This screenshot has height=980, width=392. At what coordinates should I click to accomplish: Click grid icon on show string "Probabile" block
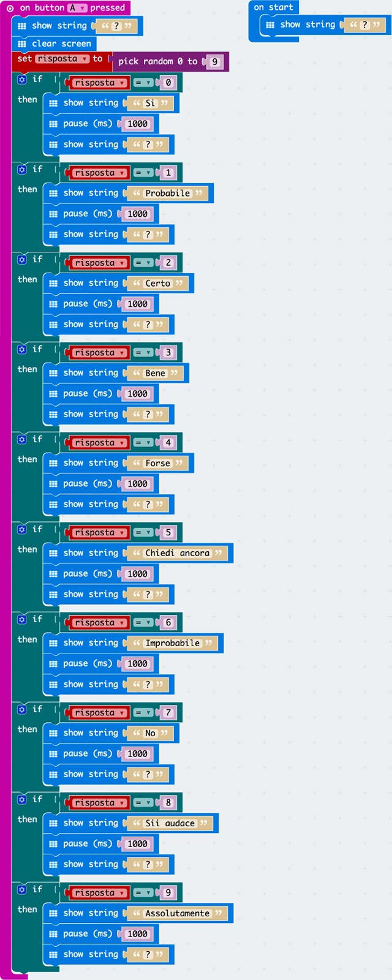point(53,194)
